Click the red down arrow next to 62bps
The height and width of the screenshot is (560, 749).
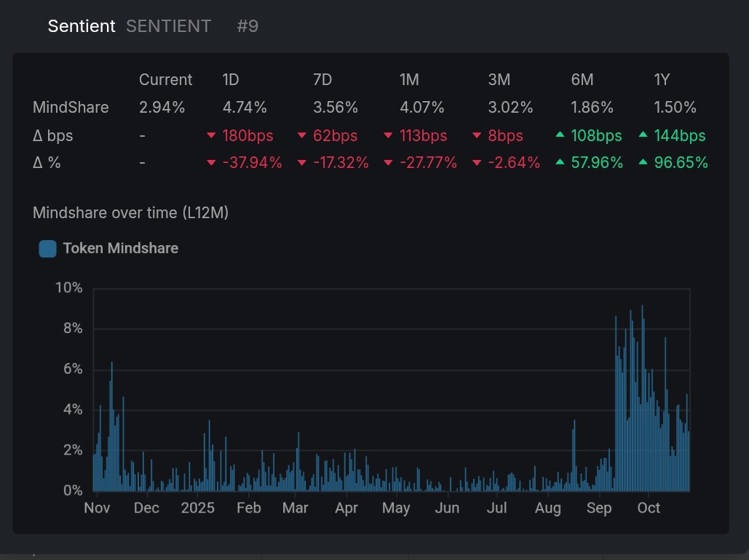(301, 135)
